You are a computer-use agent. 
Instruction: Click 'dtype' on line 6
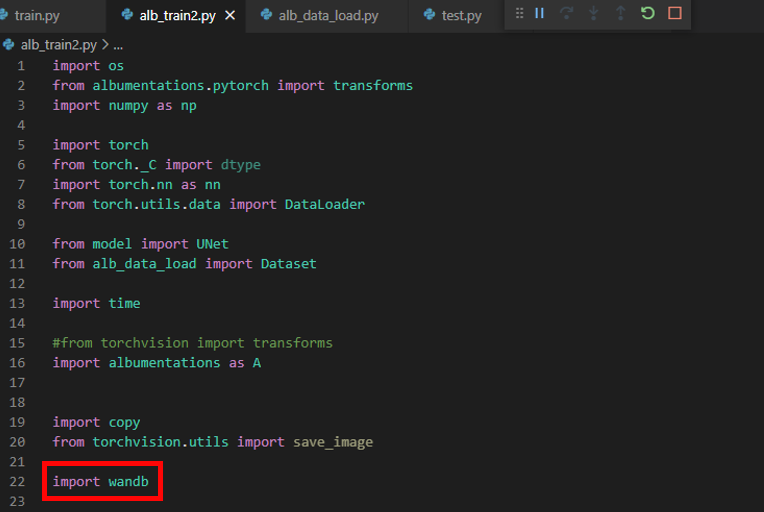(241, 165)
